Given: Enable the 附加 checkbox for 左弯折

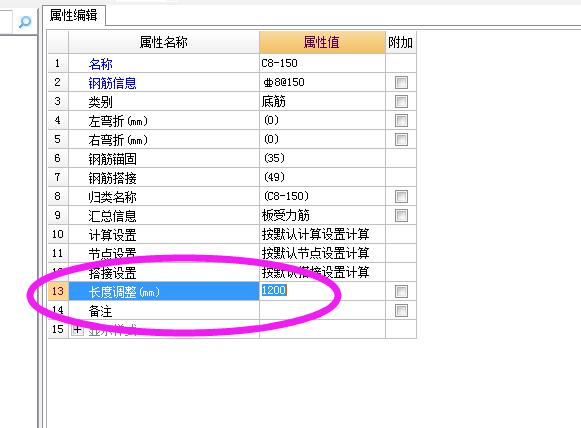Looking at the screenshot, I should pos(401,120).
